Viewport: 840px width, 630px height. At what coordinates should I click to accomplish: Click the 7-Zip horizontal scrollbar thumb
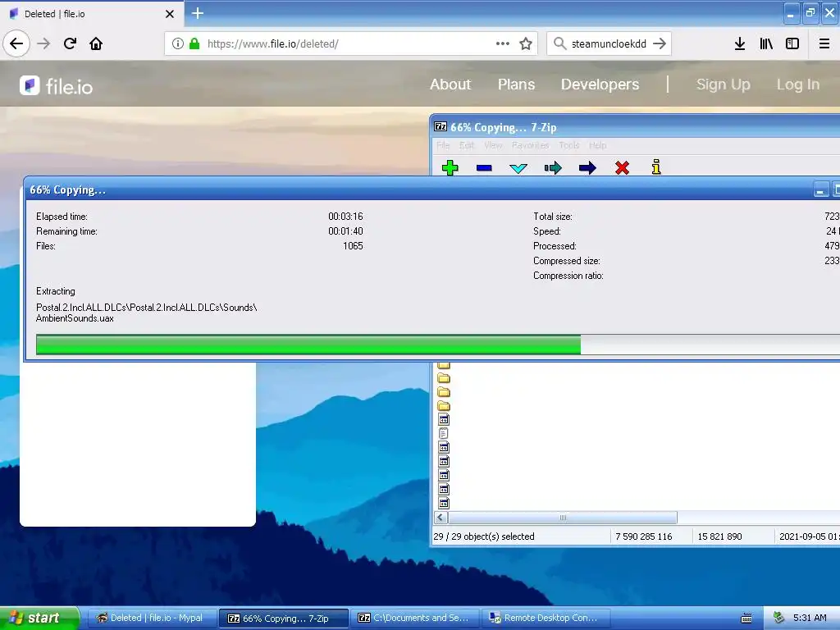click(x=563, y=518)
